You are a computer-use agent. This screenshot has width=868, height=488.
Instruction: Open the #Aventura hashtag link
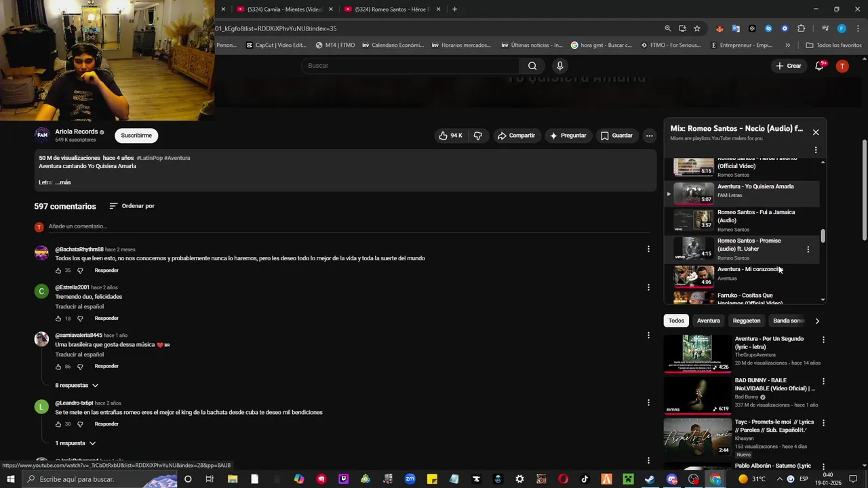click(177, 158)
